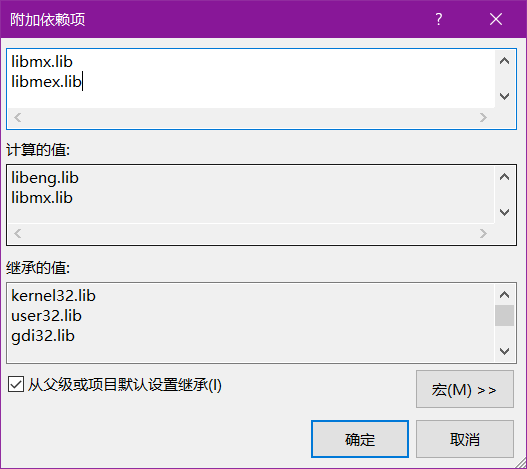Click up arrow in 继承的值 list
527x469 pixels.
point(504,295)
